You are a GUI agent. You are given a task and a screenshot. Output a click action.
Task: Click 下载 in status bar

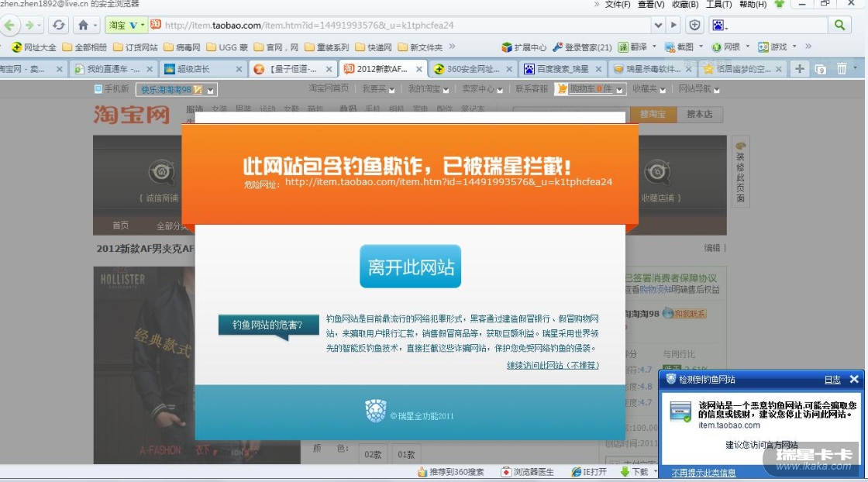tap(635, 471)
